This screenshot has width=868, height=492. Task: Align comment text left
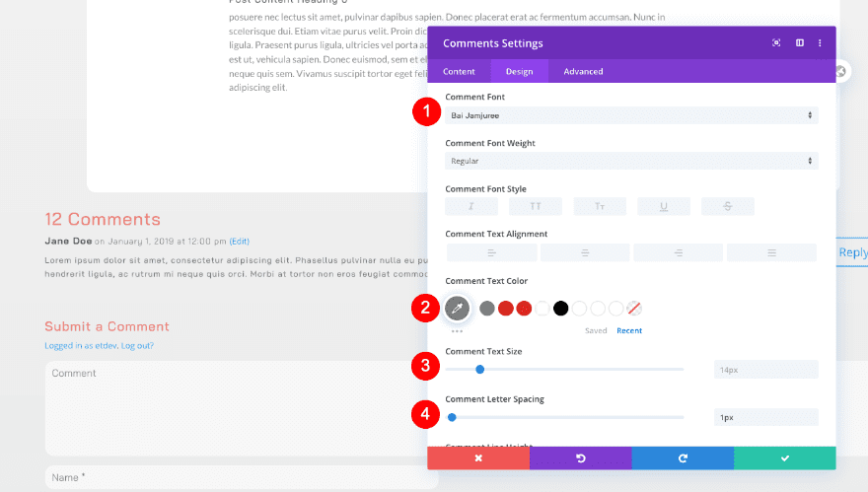[x=491, y=253]
